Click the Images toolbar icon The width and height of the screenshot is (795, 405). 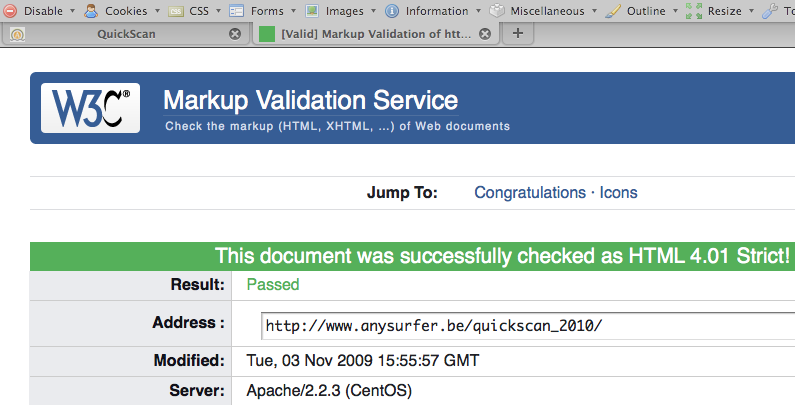pos(312,11)
